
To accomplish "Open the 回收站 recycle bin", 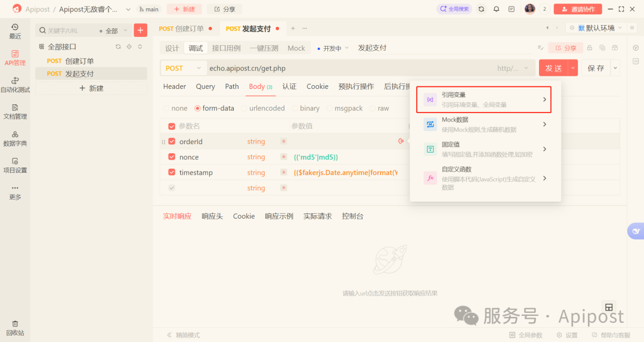I will [15, 328].
